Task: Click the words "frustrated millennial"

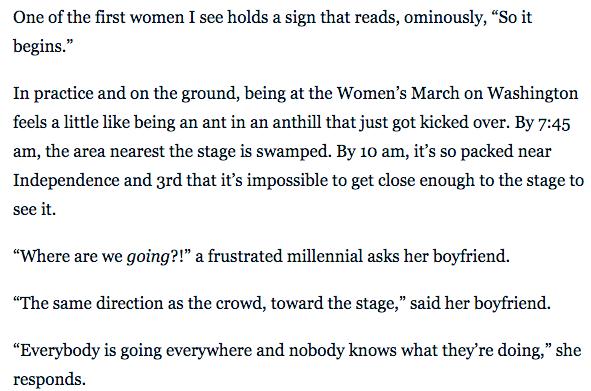Action: click(285, 256)
